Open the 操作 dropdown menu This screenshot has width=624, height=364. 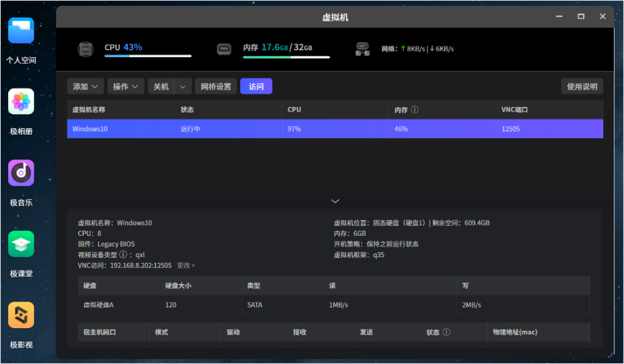[x=125, y=86]
